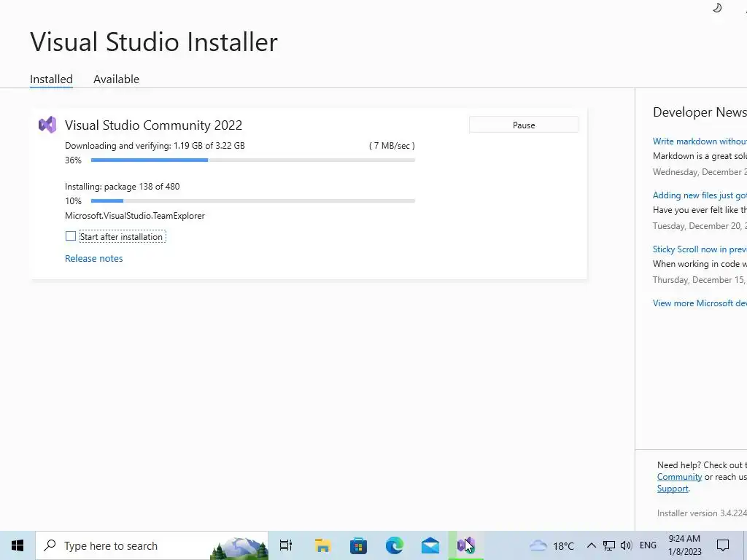Click the 'Microsoft.VisualStudio.TeamExplorer' package name
Screen dimensions: 747x560
pos(135,216)
